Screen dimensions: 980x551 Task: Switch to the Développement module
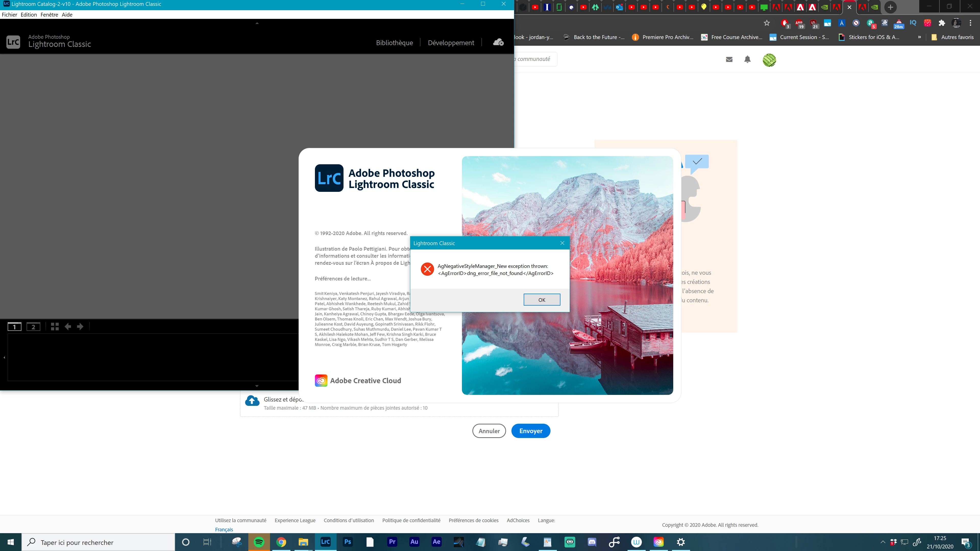click(x=451, y=43)
